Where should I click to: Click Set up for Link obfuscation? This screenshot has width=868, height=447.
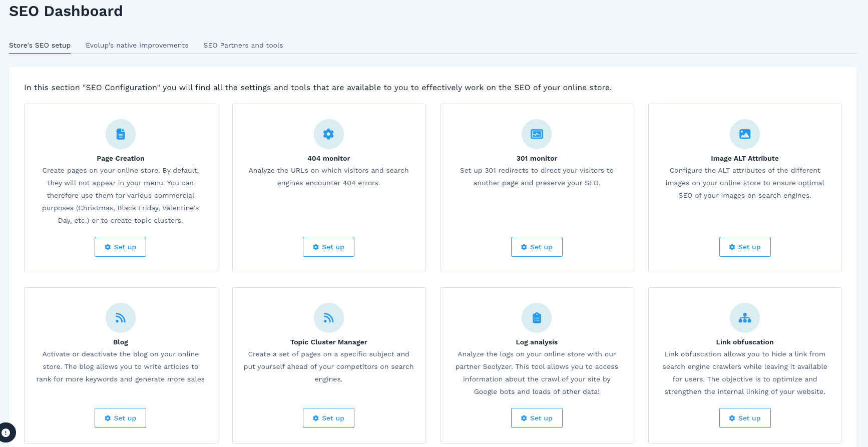(745, 418)
